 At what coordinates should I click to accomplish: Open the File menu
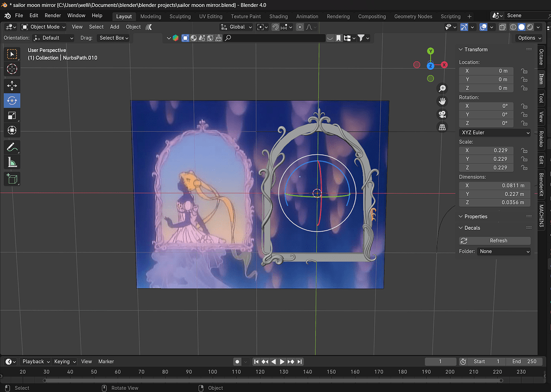tap(19, 15)
